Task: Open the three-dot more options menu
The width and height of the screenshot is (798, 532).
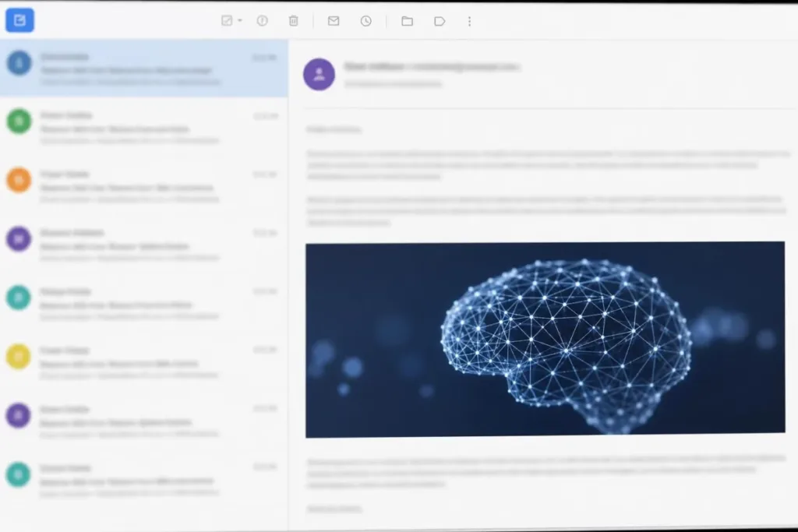Action: tap(469, 21)
